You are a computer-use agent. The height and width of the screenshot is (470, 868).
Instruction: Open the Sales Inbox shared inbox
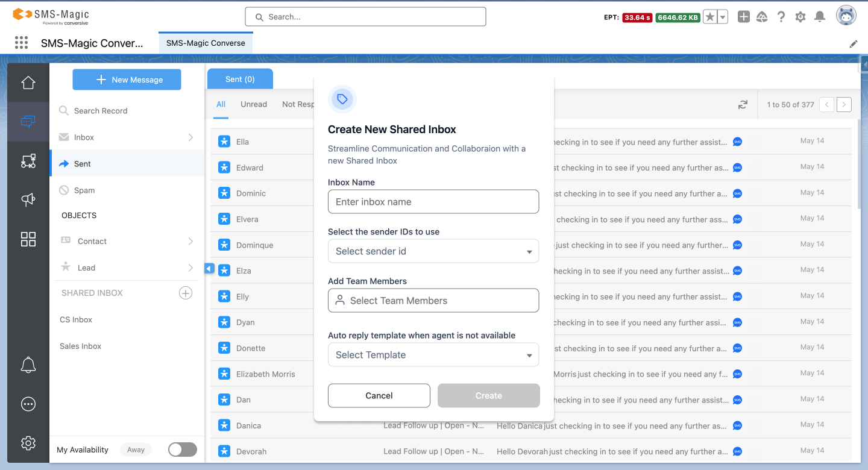coord(81,346)
